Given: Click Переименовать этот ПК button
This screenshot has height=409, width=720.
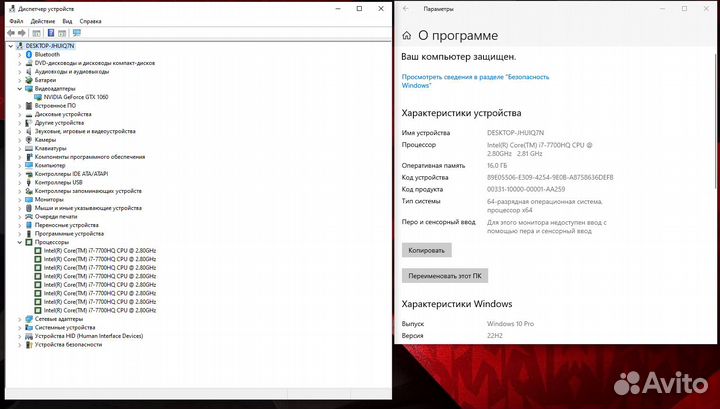Looking at the screenshot, I should click(444, 276).
